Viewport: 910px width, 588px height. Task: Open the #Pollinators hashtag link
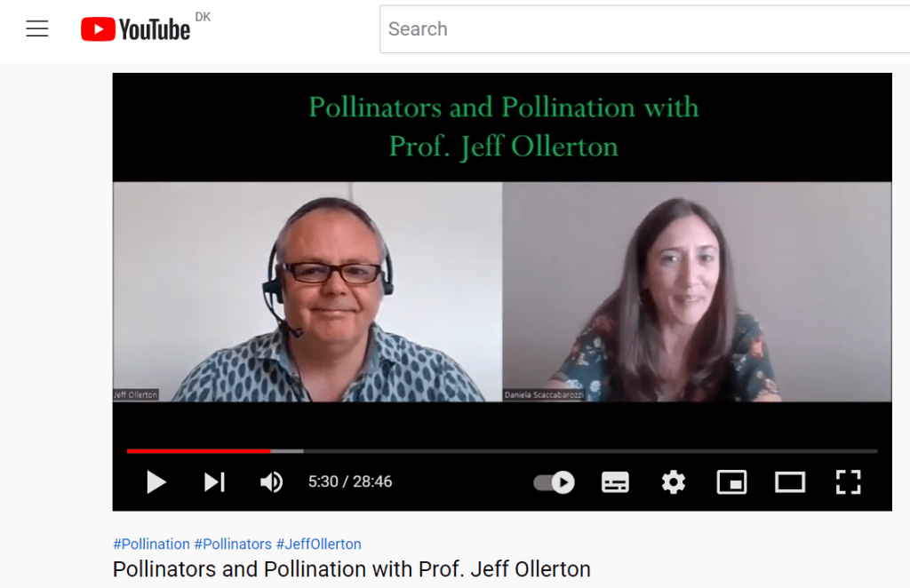click(x=233, y=544)
